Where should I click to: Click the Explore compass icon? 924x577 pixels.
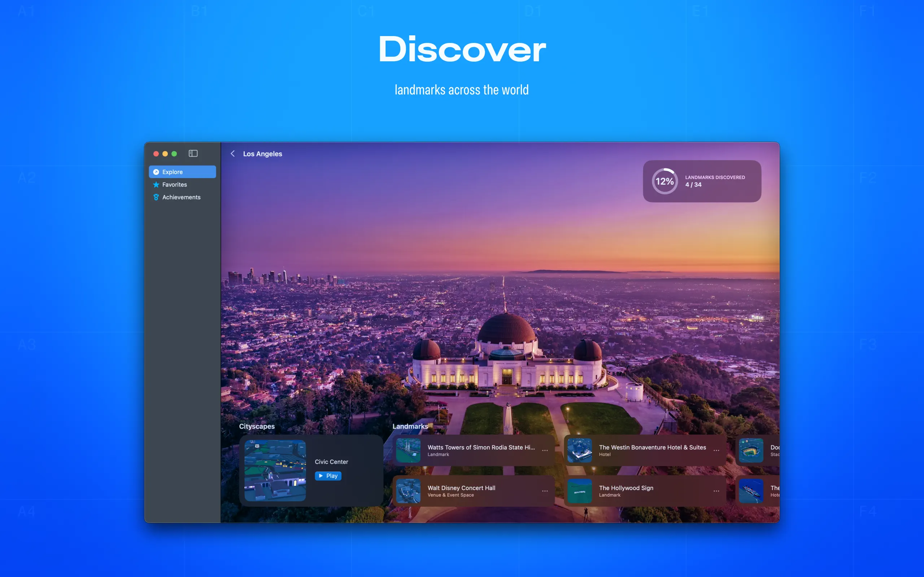pyautogui.click(x=156, y=172)
